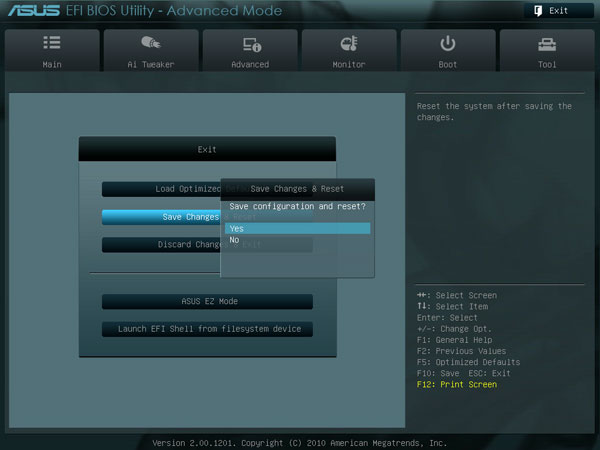Click the 'Enter: Select' hint line
This screenshot has height=450, width=600.
point(447,318)
